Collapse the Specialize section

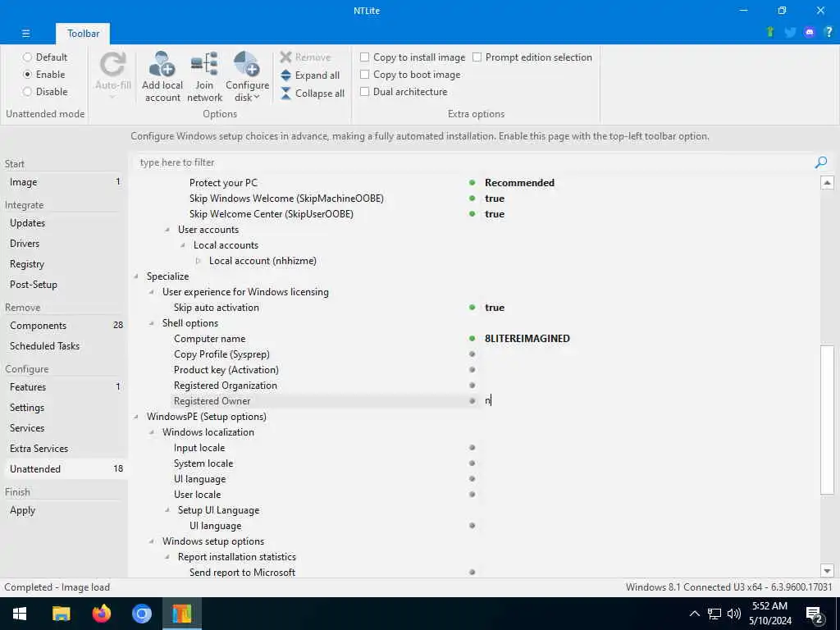[x=137, y=276]
